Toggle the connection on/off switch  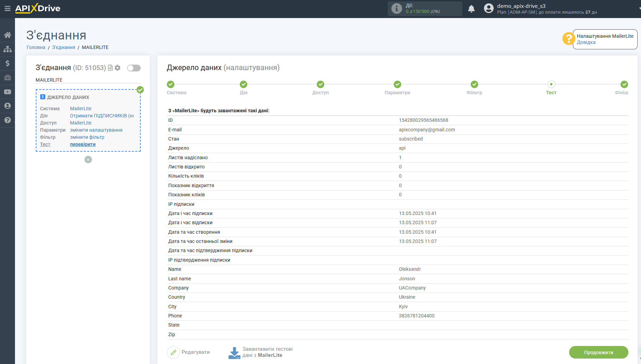(134, 68)
